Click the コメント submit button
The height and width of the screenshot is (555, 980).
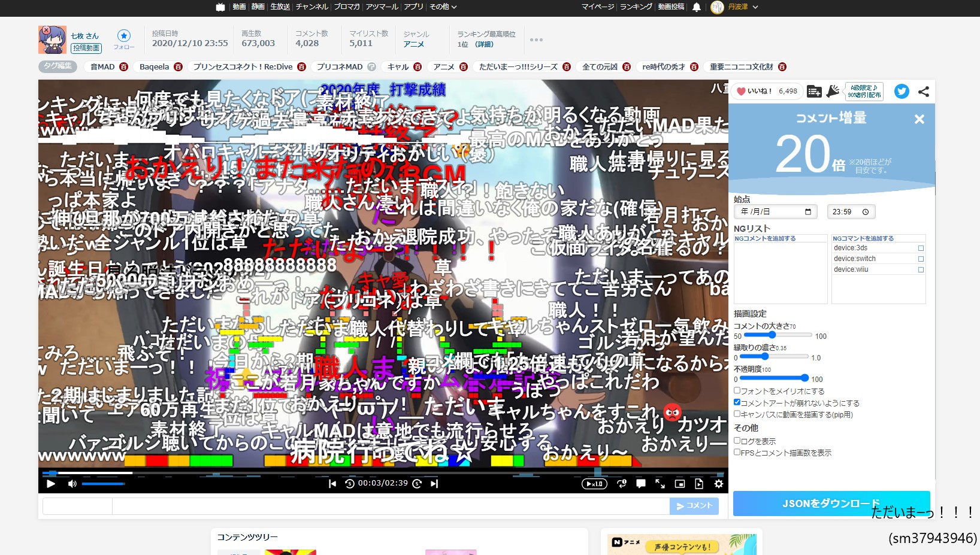[x=694, y=506]
